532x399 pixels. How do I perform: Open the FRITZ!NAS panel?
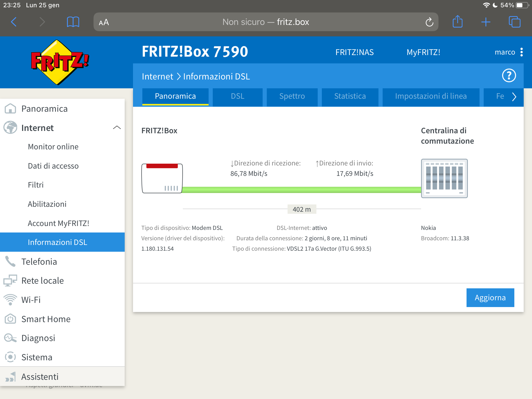click(x=354, y=52)
